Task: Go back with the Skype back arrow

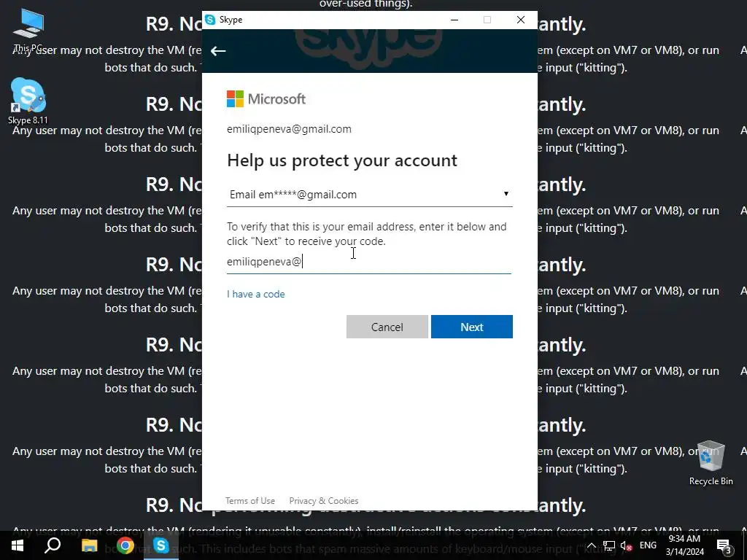Action: click(218, 51)
